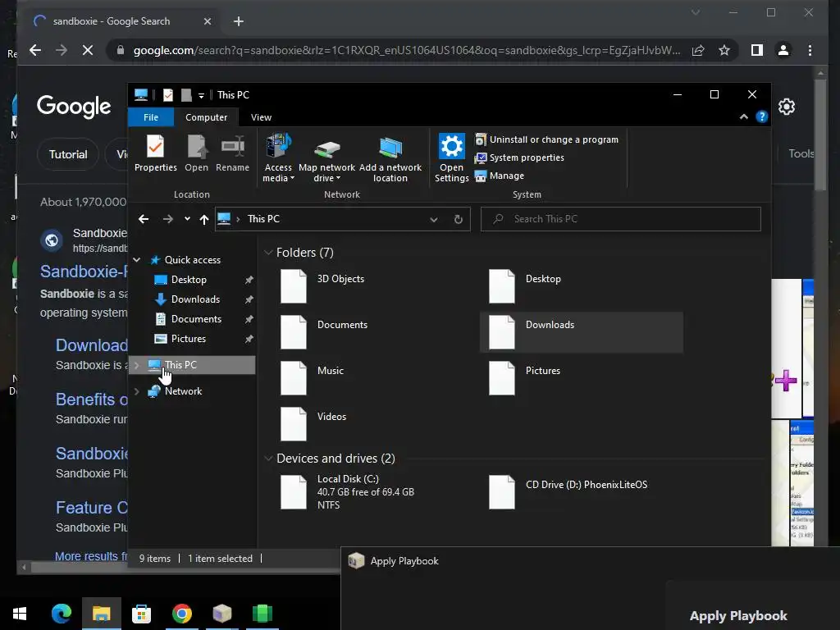Click Add a network location icon
Image resolution: width=840 pixels, height=630 pixels.
pos(390,158)
